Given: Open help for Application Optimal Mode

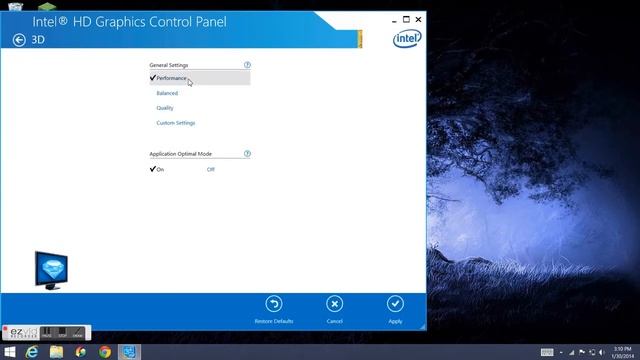Looking at the screenshot, I should tap(247, 153).
